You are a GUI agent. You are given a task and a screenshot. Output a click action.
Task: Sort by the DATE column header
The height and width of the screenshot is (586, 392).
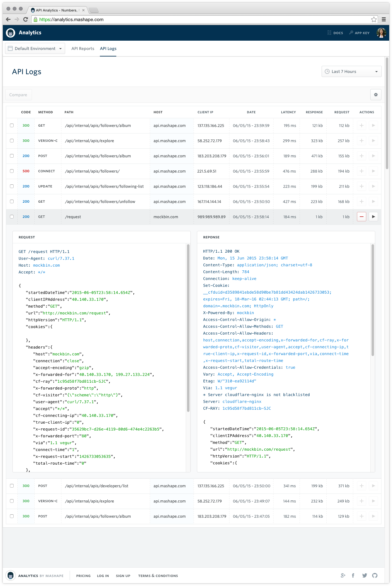(251, 112)
